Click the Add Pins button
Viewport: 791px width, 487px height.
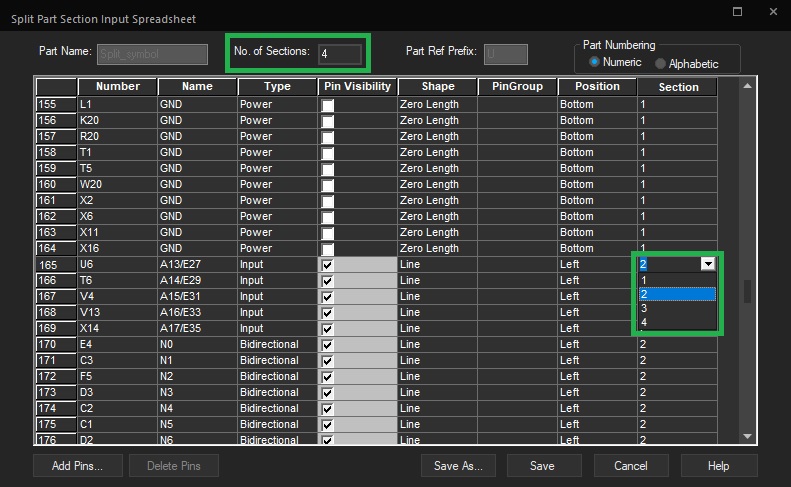tap(78, 466)
